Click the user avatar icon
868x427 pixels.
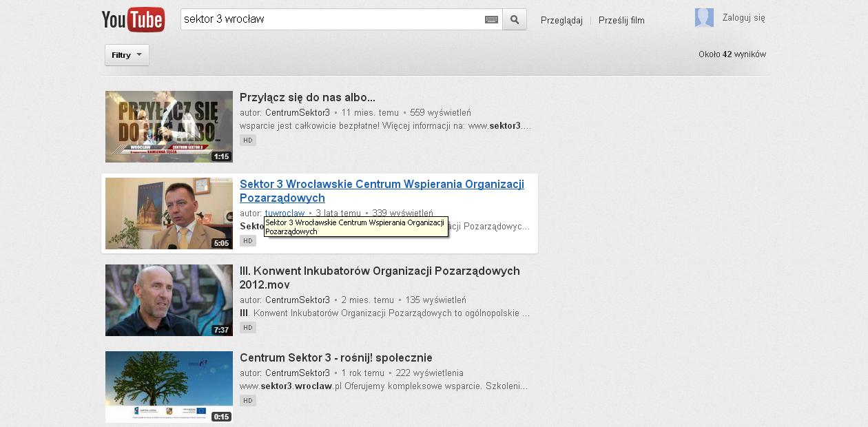click(704, 18)
